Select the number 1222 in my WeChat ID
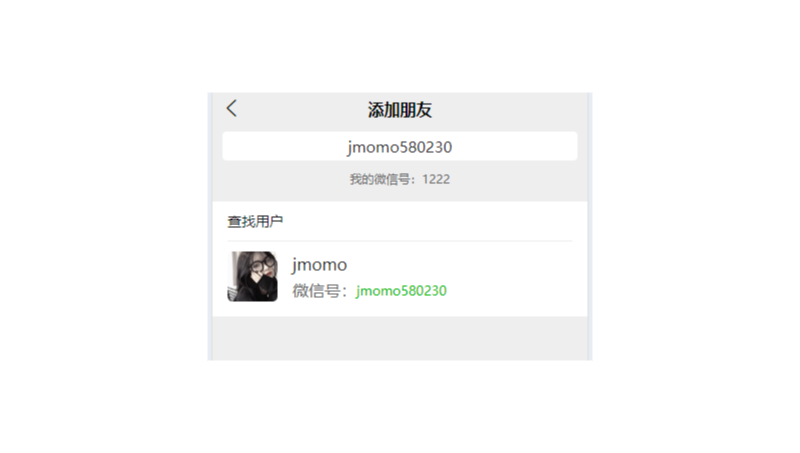Screen dimensions: 800x453 [436, 179]
